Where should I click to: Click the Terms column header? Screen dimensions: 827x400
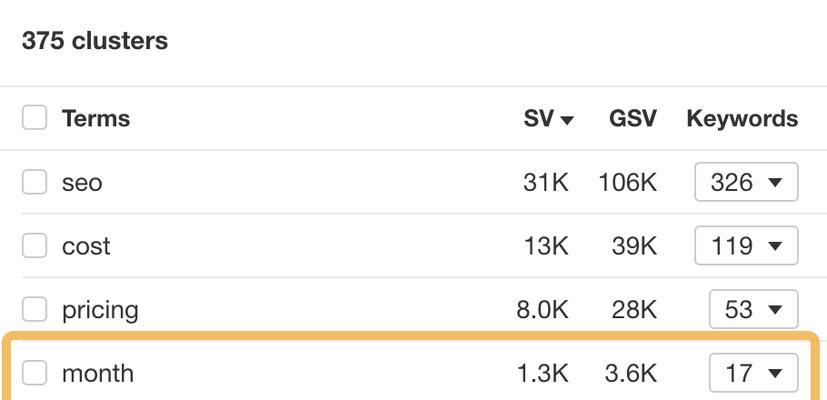coord(96,118)
